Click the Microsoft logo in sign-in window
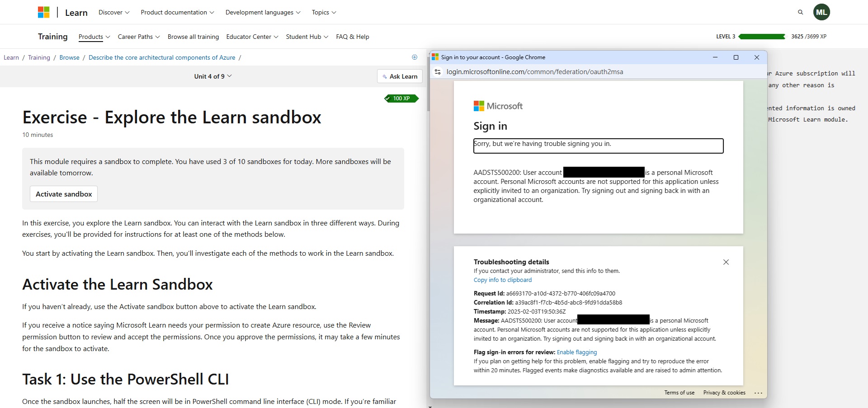This screenshot has height=408, width=868. (x=498, y=106)
